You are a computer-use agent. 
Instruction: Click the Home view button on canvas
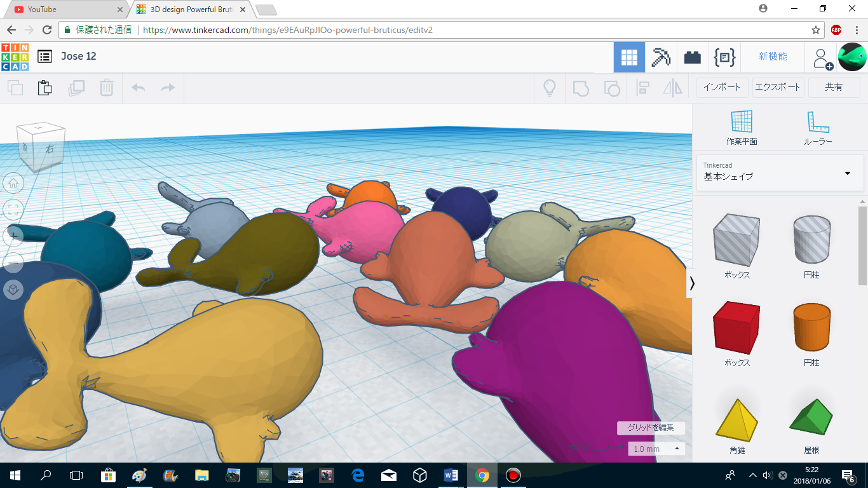13,183
